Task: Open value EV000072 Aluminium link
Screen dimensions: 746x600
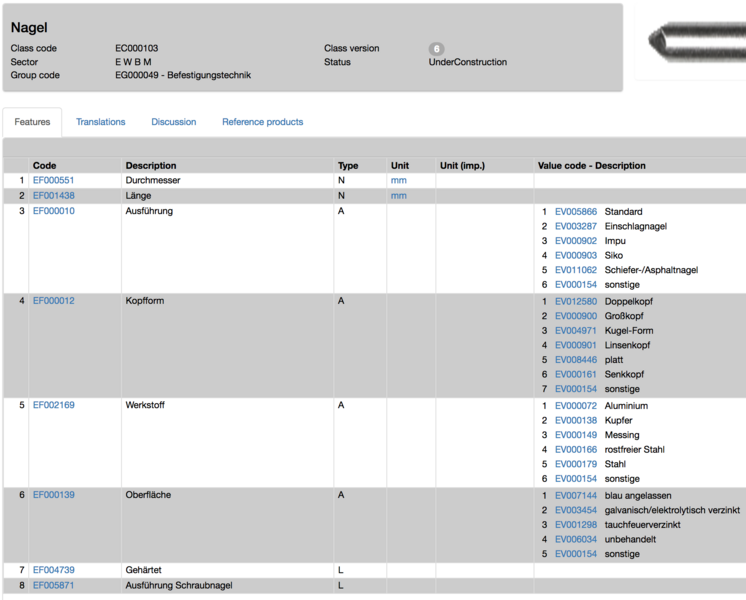Action: click(x=575, y=406)
